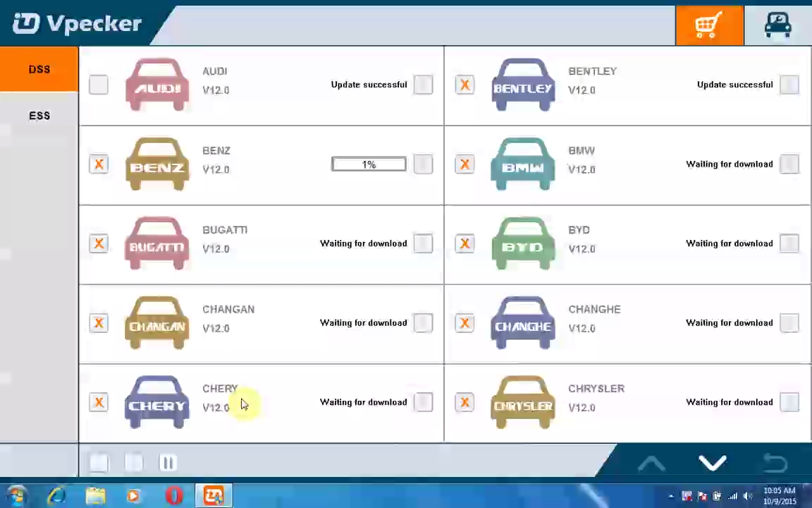Click the CHRYSLER car icon
This screenshot has height=508, width=812.
[523, 401]
